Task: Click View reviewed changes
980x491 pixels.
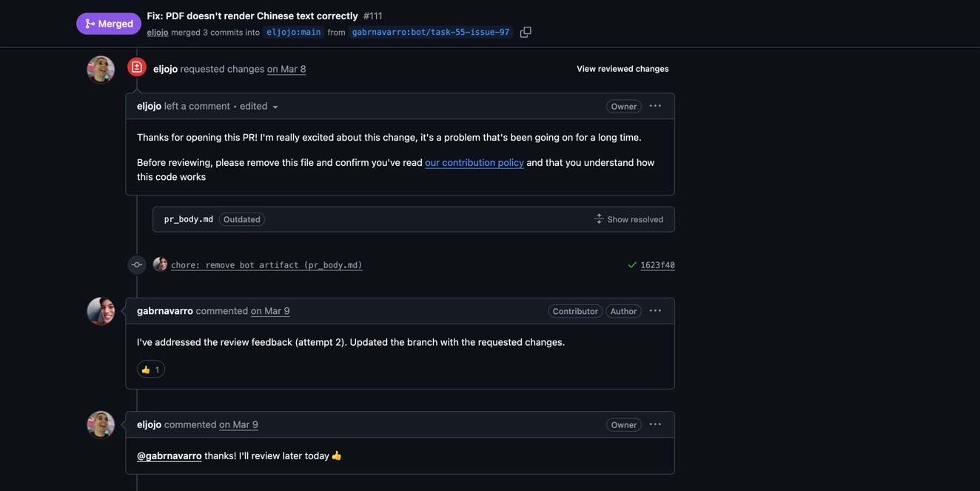Action: point(622,69)
